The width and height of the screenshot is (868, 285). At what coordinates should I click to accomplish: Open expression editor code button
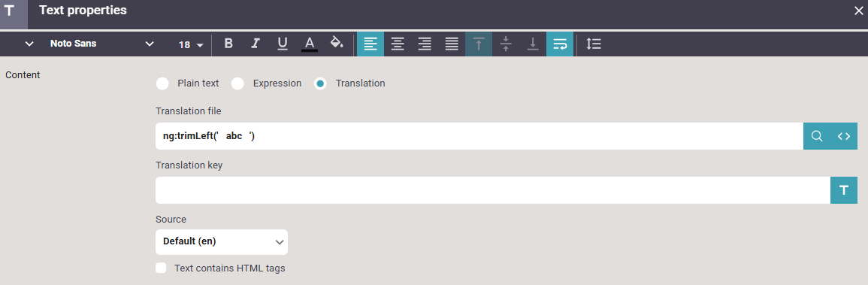(844, 136)
